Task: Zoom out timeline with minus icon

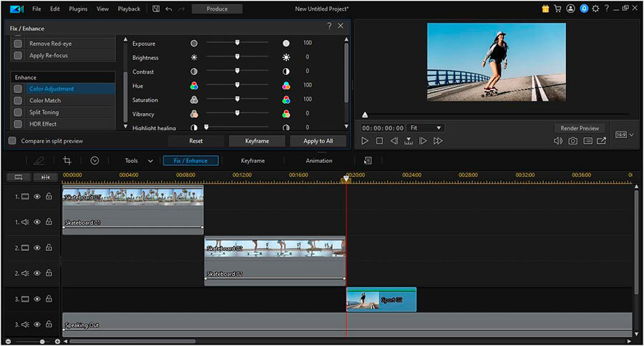Action: 8,342
